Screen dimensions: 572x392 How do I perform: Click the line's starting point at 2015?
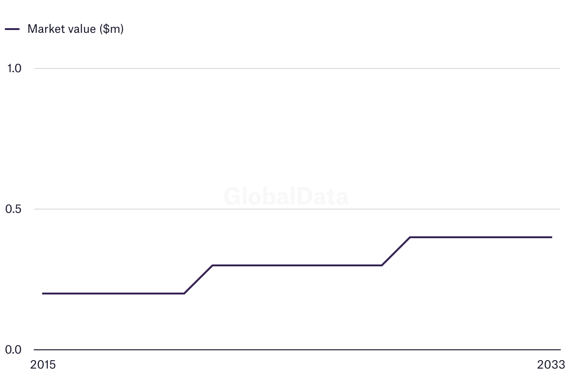pyautogui.click(x=43, y=294)
